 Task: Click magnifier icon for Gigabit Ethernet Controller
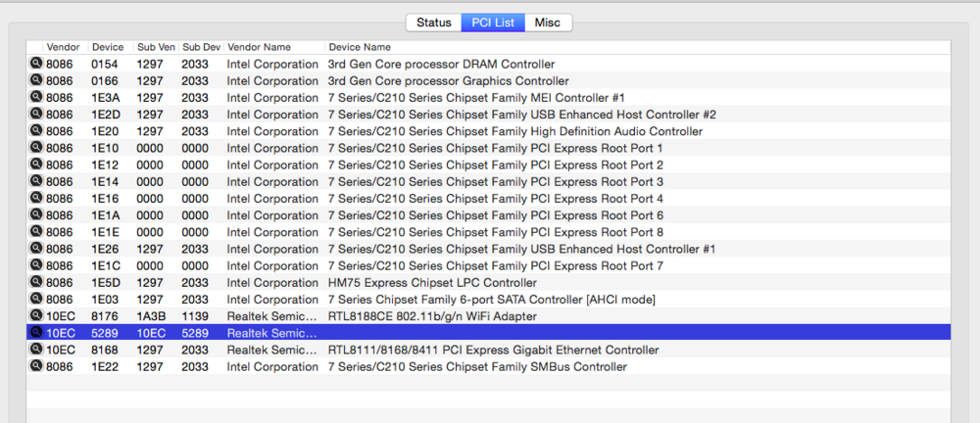[36, 350]
